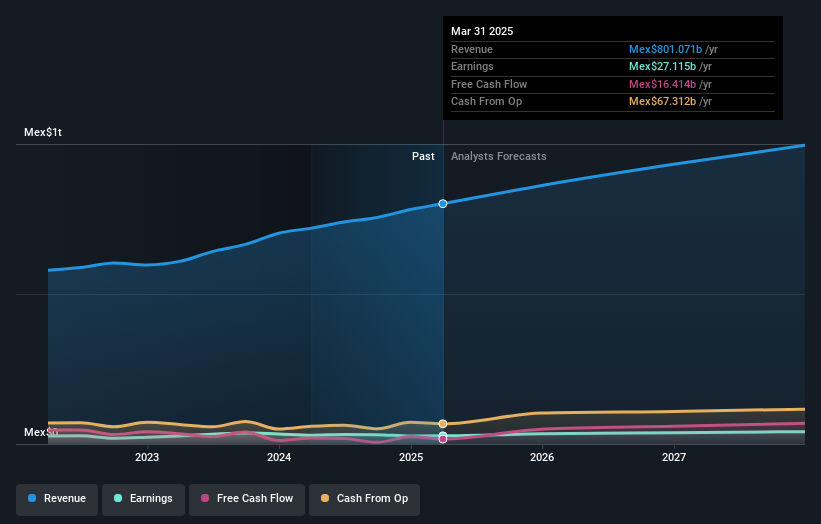821x524 pixels.
Task: Click the Cash From Op label in tooltip
Action: pos(486,102)
